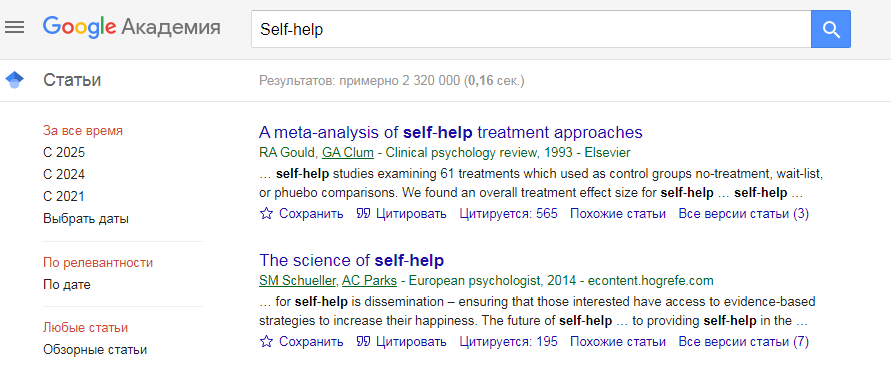Image resolution: width=891 pixels, height=368 pixels.
Task: Click the blue magnifier search button
Action: tap(831, 29)
